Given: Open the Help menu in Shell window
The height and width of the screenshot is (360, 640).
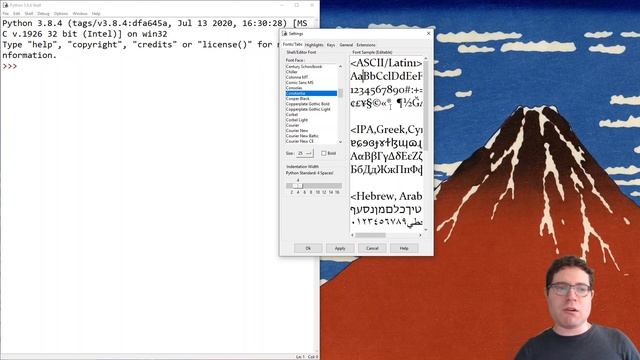Looking at the screenshot, I should [96, 13].
